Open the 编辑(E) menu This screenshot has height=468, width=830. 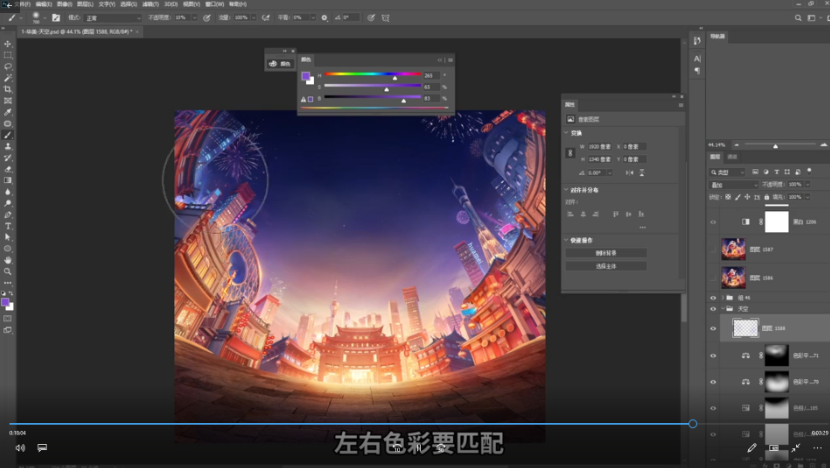tap(44, 4)
